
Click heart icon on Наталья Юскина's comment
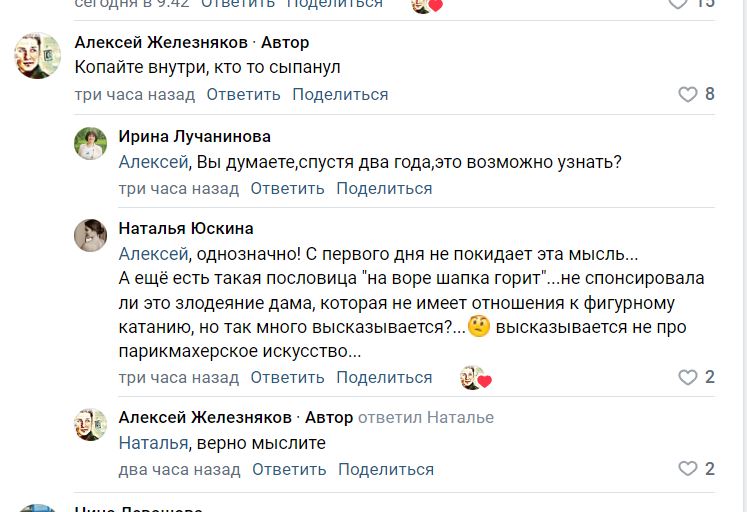(688, 377)
